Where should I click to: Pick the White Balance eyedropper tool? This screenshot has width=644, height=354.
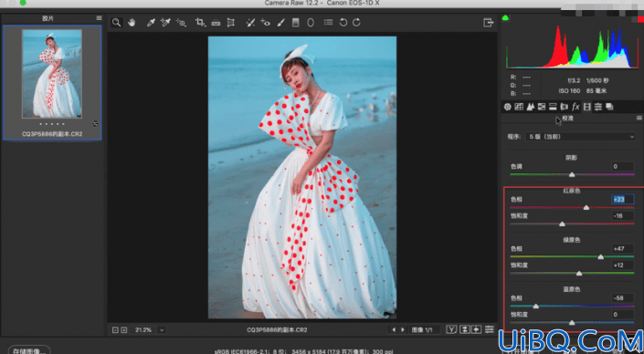151,23
